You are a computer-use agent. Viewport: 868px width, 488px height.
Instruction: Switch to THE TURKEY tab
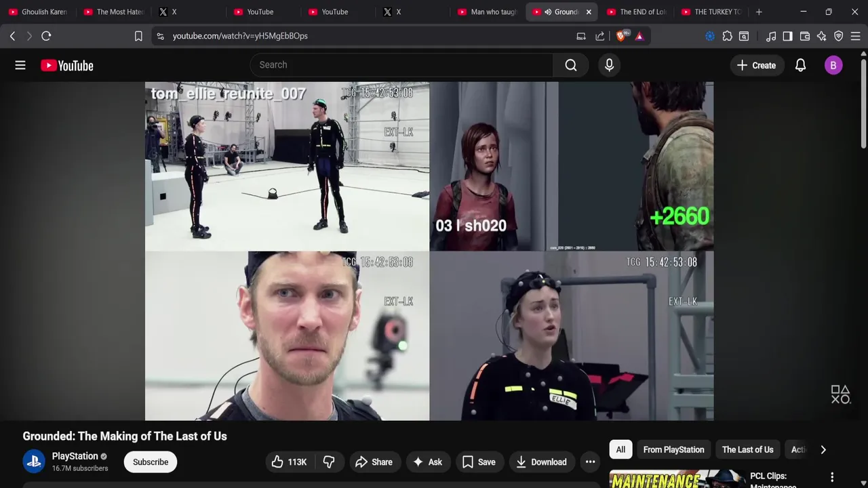[710, 12]
